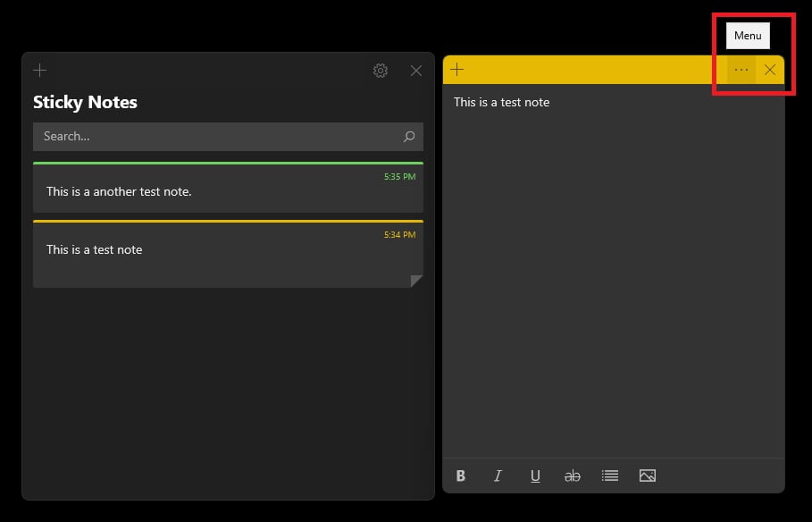Create a new note from the yellow note's plus
The height and width of the screenshot is (522, 812).
click(x=457, y=70)
